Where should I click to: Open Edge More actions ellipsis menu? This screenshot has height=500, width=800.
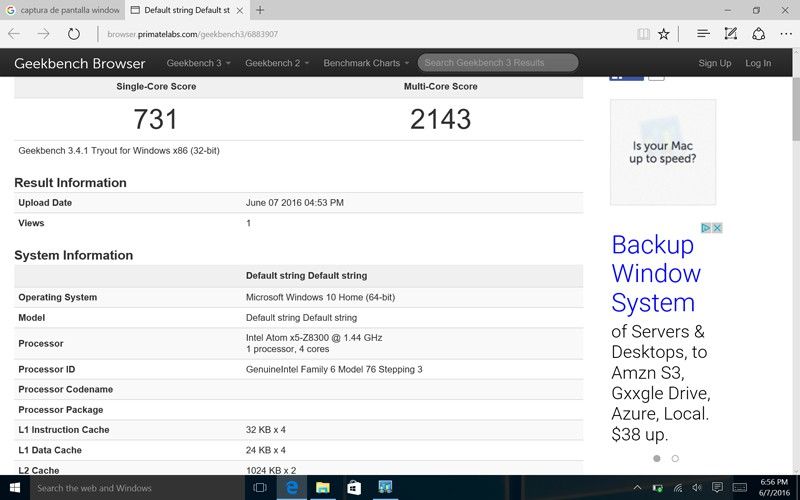(786, 34)
